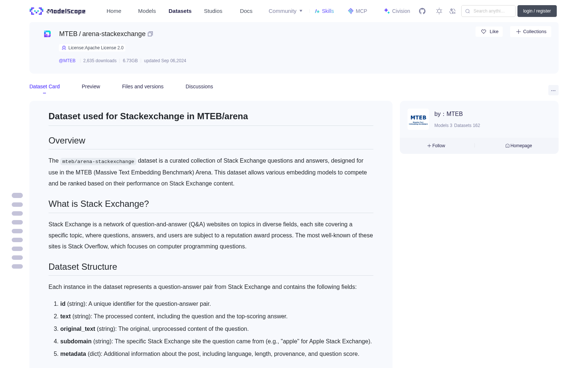Image resolution: width=588 pixels, height=368 pixels.
Task: Switch language with translate icon
Action: coord(453,11)
